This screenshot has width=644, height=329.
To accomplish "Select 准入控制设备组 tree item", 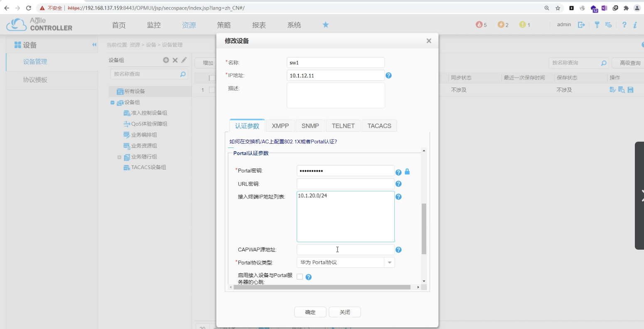I will click(x=149, y=113).
